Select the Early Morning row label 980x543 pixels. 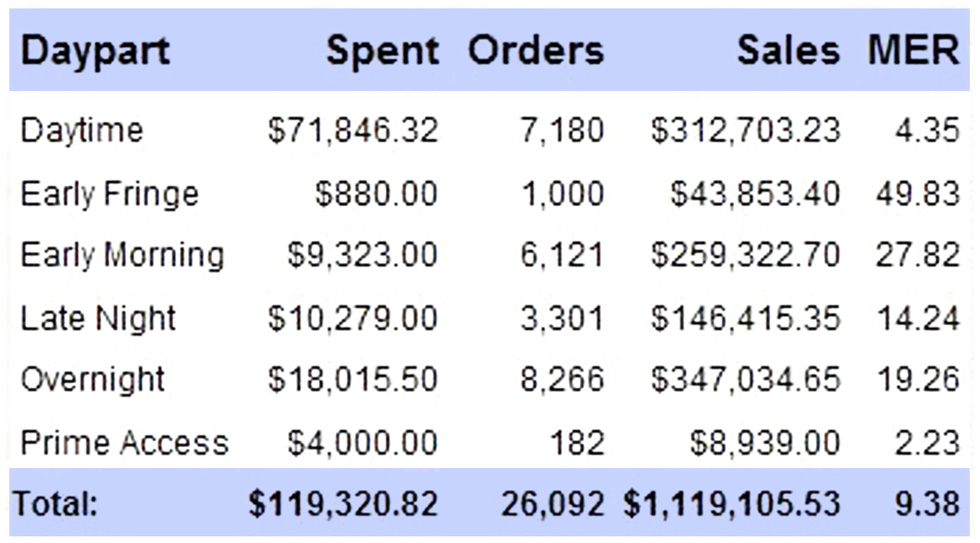pos(122,256)
